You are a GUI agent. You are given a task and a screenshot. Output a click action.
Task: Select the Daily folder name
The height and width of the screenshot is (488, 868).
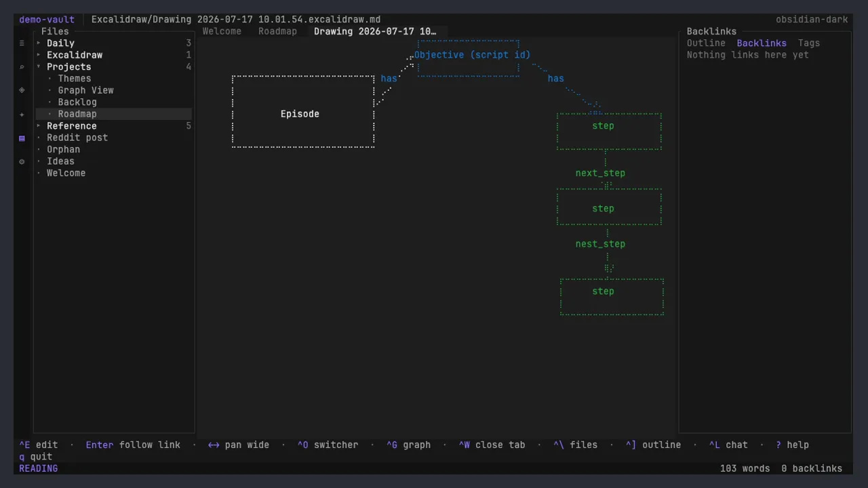click(60, 43)
